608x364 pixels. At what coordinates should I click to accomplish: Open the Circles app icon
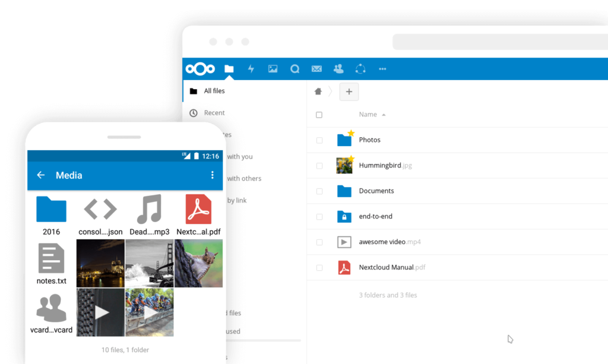click(360, 69)
